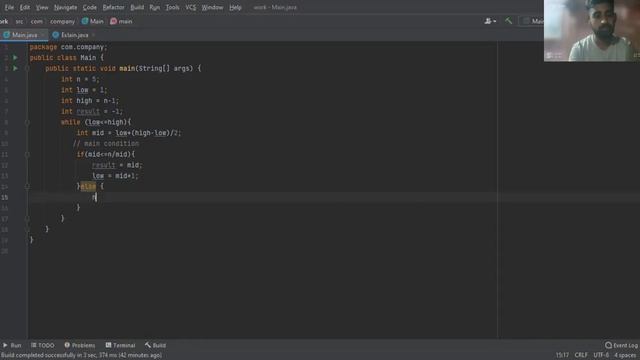Image resolution: width=640 pixels, height=360 pixels.
Task: Click the highlighted else keyword
Action: coord(88,187)
